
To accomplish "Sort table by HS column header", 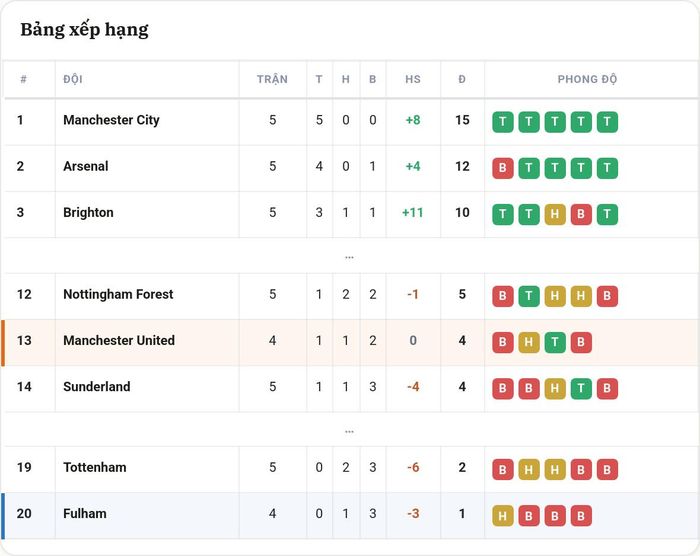I will click(x=413, y=79).
